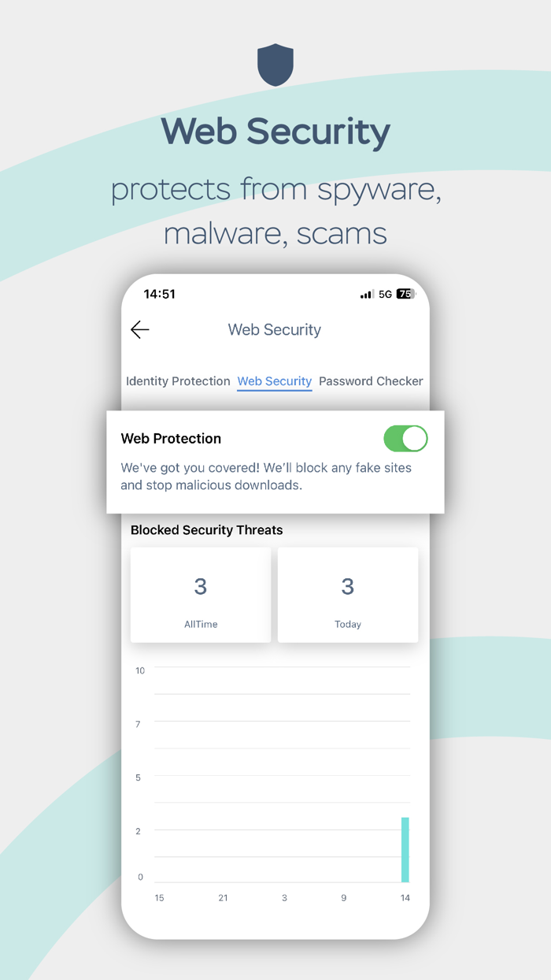The width and height of the screenshot is (551, 980).
Task: Tap the Web Protection heading
Action: click(x=171, y=439)
